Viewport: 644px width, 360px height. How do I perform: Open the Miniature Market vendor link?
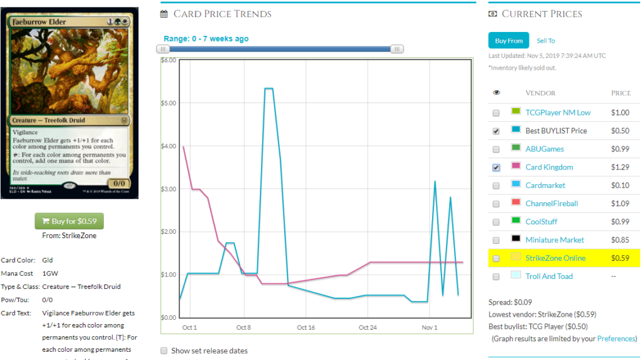point(555,240)
